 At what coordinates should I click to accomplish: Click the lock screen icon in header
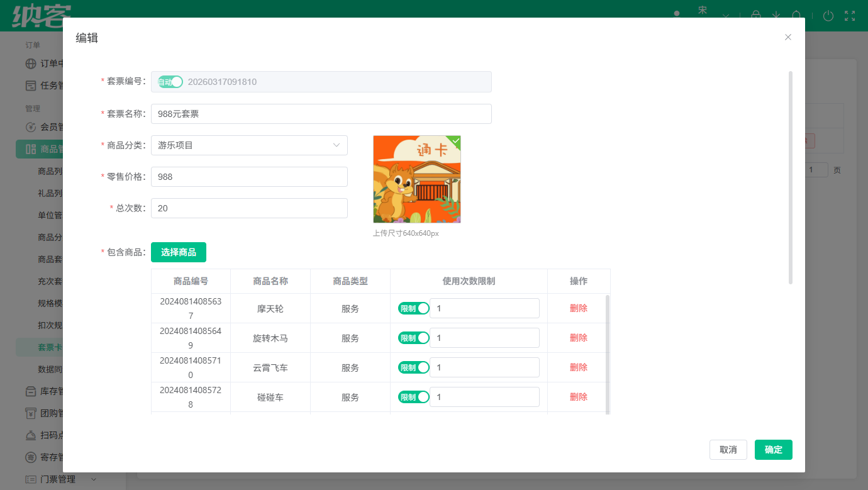click(x=756, y=16)
